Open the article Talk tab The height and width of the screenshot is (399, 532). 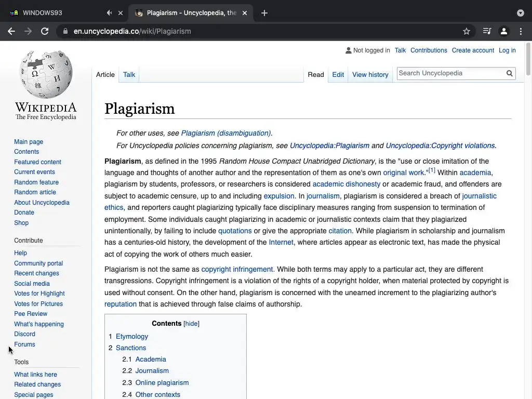point(129,75)
